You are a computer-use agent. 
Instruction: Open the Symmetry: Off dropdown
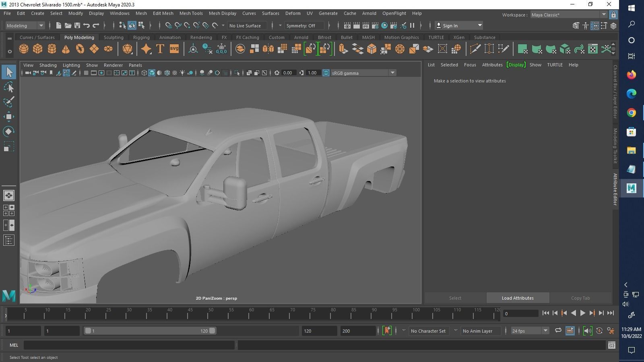pyautogui.click(x=304, y=25)
